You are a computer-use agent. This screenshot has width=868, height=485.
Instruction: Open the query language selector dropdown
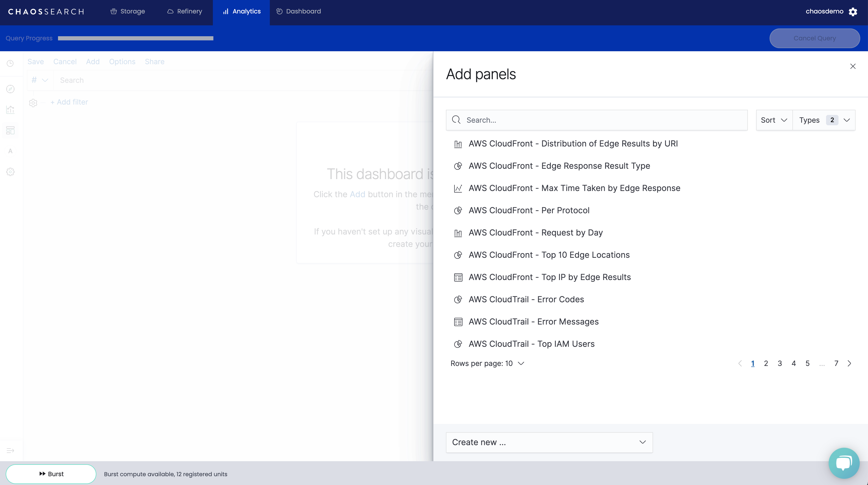point(40,80)
